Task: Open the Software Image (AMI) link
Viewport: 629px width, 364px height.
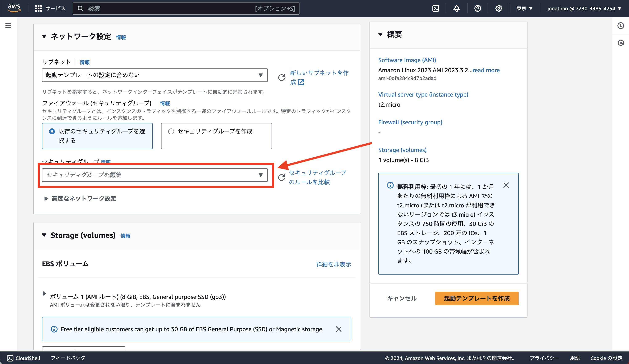Action: pyautogui.click(x=407, y=60)
